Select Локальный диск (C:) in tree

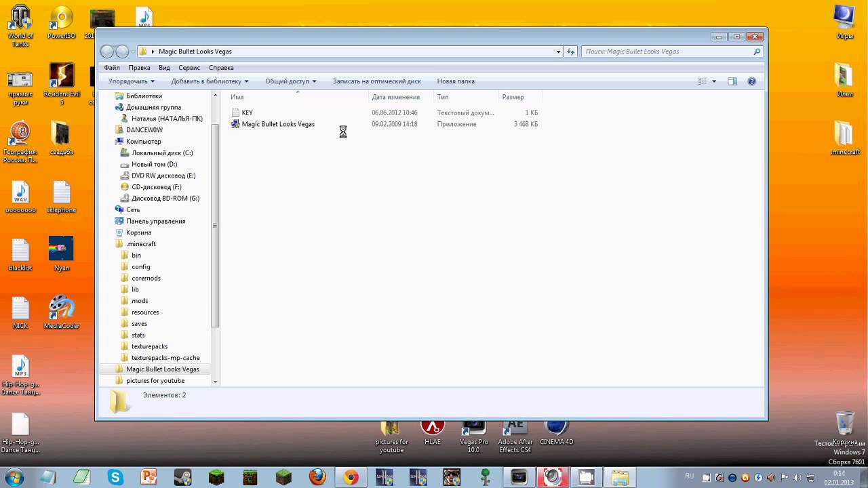(x=162, y=153)
